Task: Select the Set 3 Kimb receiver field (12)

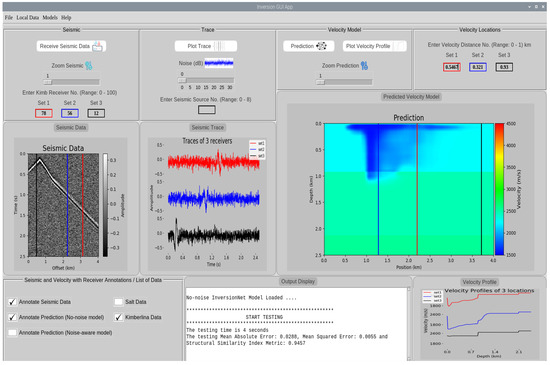Action: point(96,113)
